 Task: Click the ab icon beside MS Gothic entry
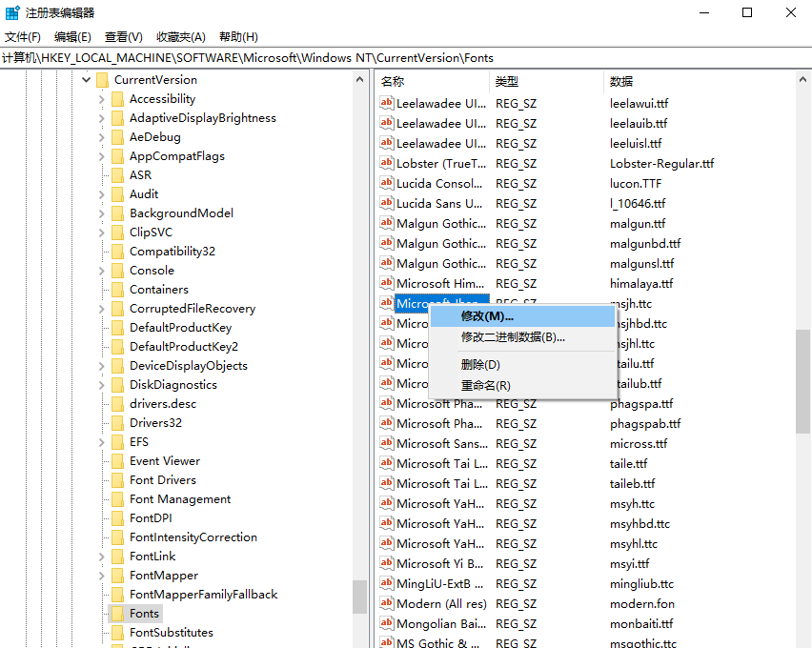tap(386, 643)
